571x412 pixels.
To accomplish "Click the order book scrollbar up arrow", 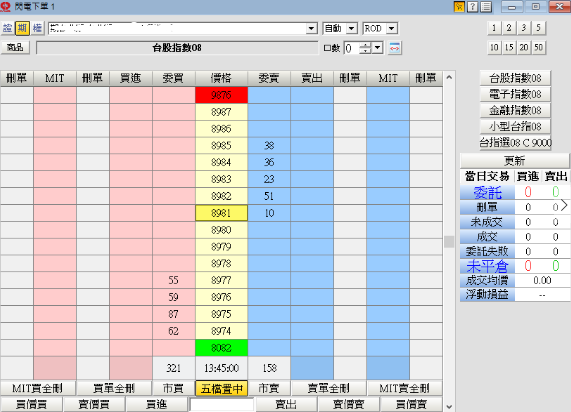I will click(x=449, y=77).
